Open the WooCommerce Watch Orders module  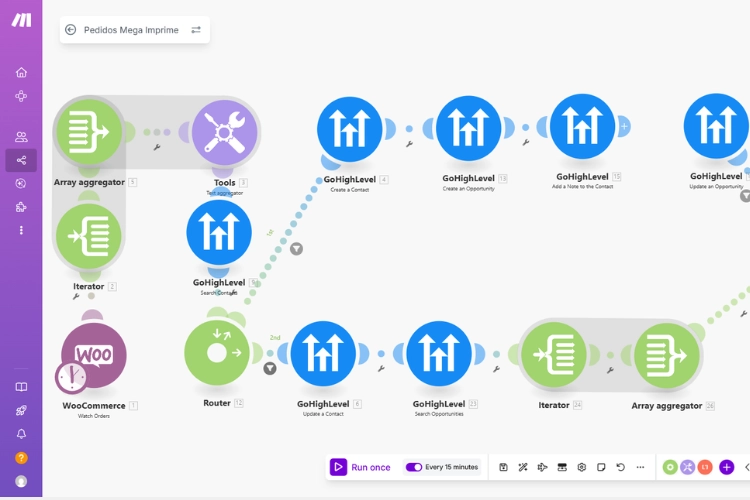click(94, 355)
